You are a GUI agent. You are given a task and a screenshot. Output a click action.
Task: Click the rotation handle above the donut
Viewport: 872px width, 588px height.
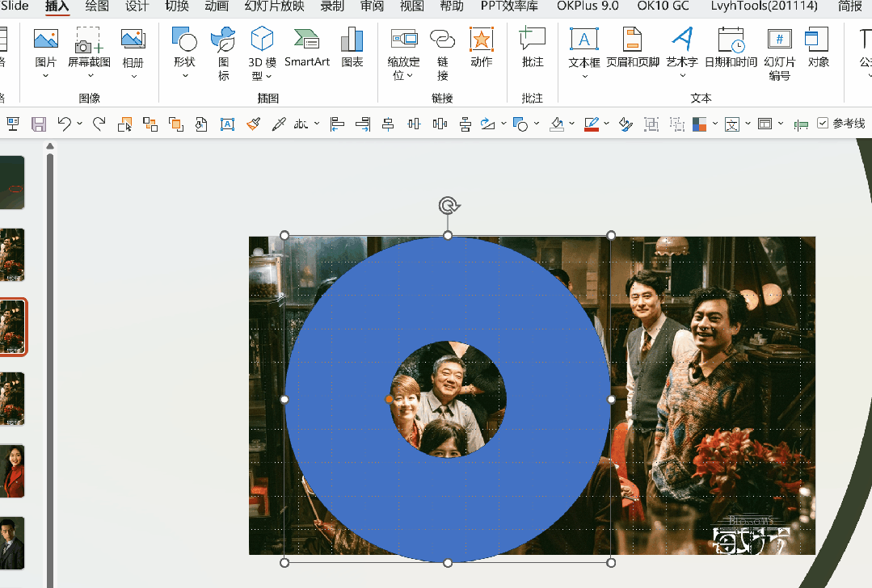point(449,206)
